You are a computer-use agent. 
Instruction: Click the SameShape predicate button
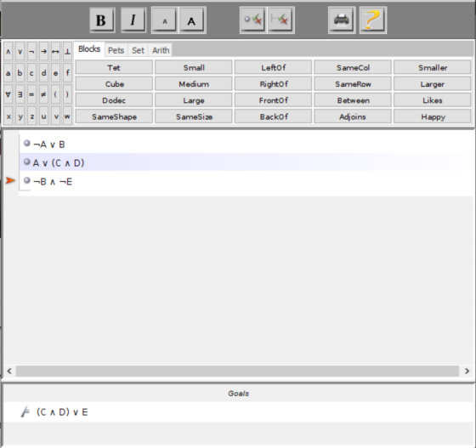[114, 116]
